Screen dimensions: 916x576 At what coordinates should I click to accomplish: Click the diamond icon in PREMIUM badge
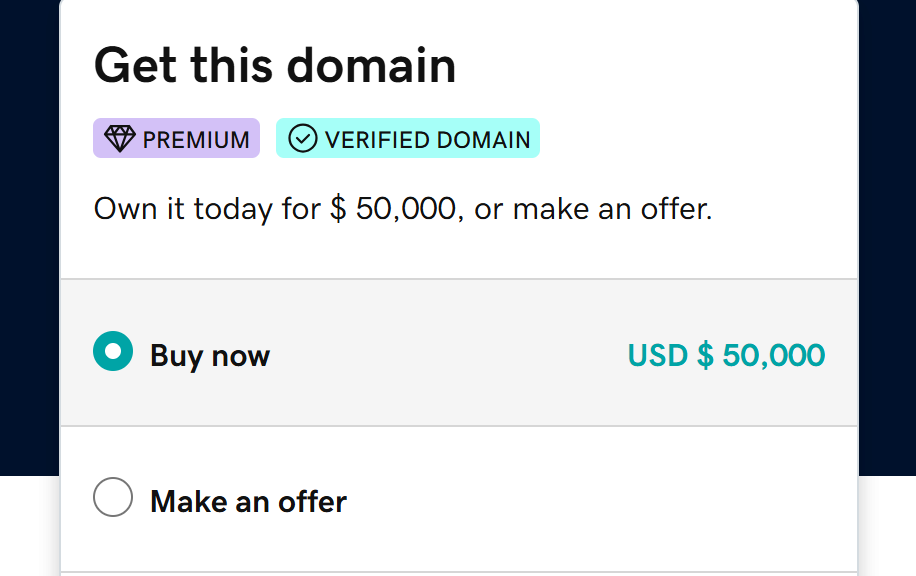pos(119,139)
